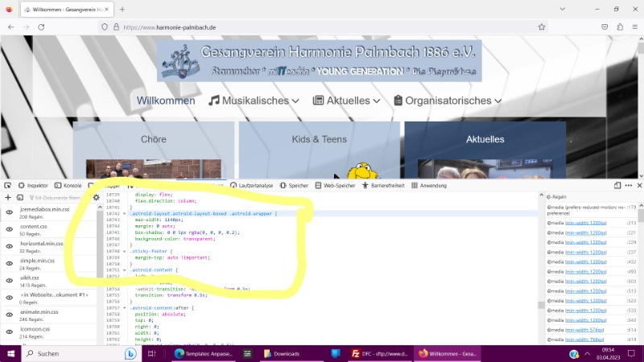Open DevTools three-dots customize menu
Image resolution: width=644 pixels, height=362 pixels.
[629, 186]
